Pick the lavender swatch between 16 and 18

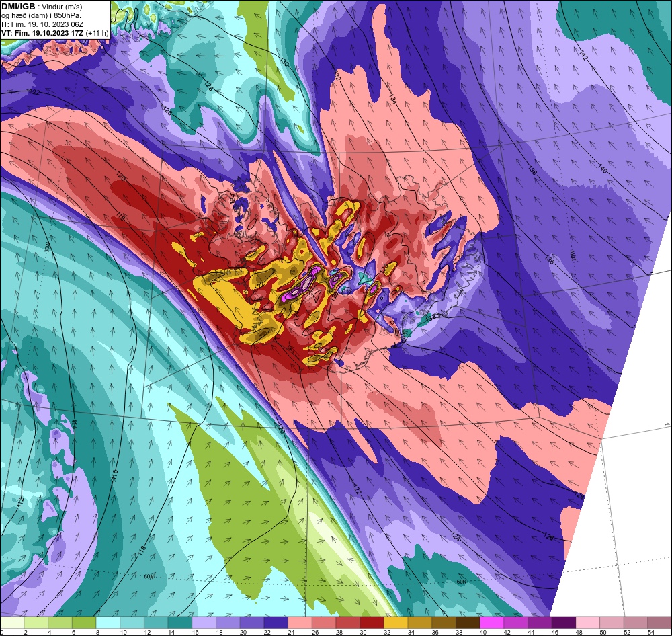coord(204,623)
